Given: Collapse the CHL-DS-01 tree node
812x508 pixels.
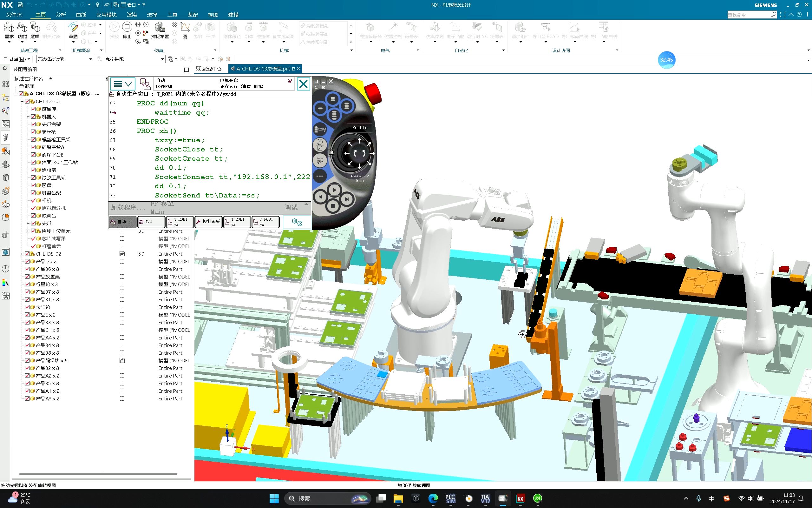Looking at the screenshot, I should (22, 102).
